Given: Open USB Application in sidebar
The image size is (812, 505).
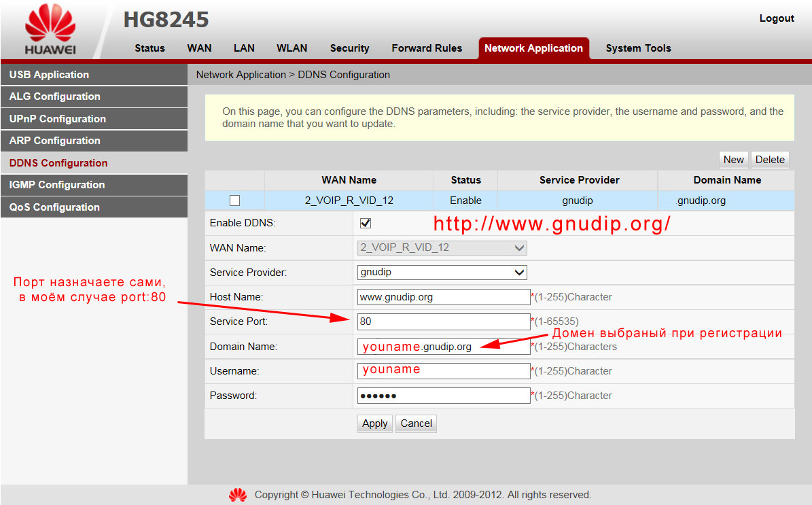Looking at the screenshot, I should (94, 75).
